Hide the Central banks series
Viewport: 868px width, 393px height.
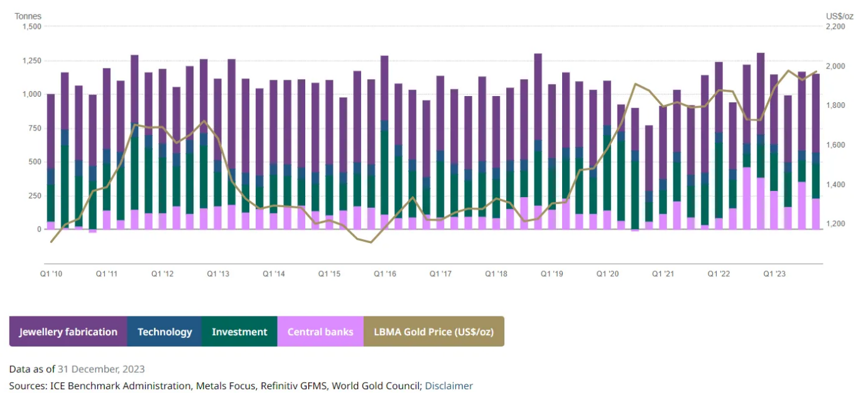point(320,331)
